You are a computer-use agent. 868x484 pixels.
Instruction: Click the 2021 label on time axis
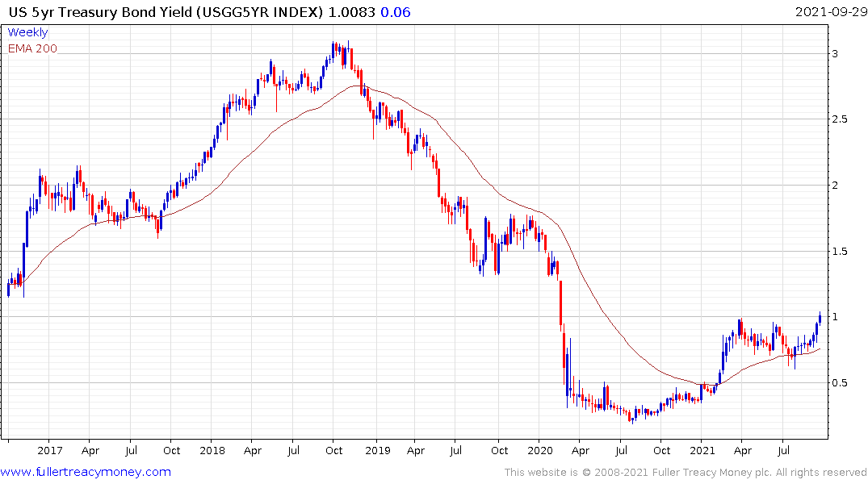(702, 450)
